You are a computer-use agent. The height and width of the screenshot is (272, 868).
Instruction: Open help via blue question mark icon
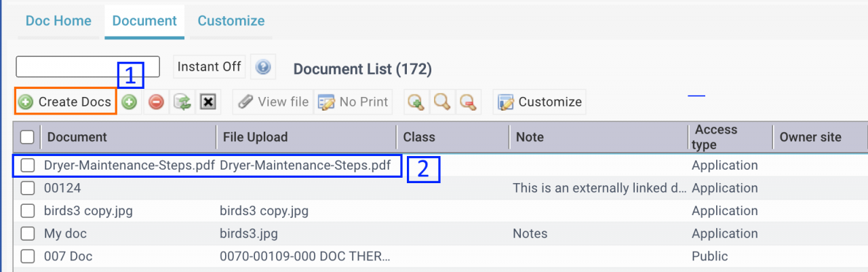(x=263, y=66)
